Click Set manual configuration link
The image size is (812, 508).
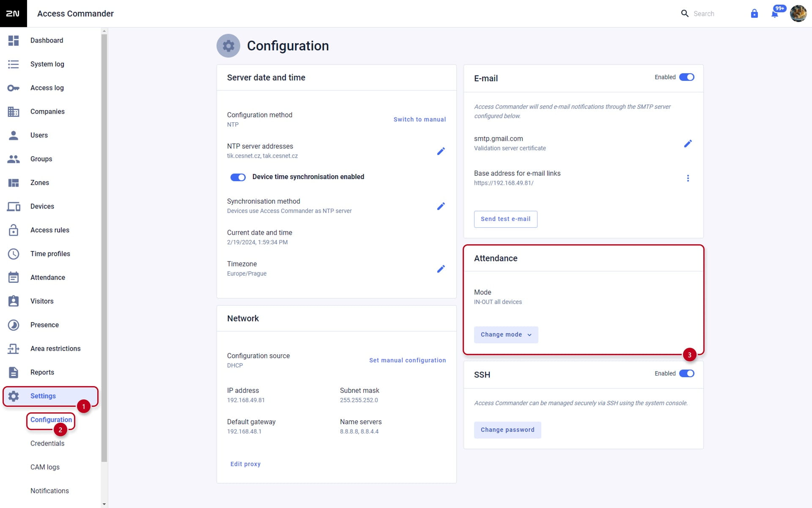(x=407, y=360)
